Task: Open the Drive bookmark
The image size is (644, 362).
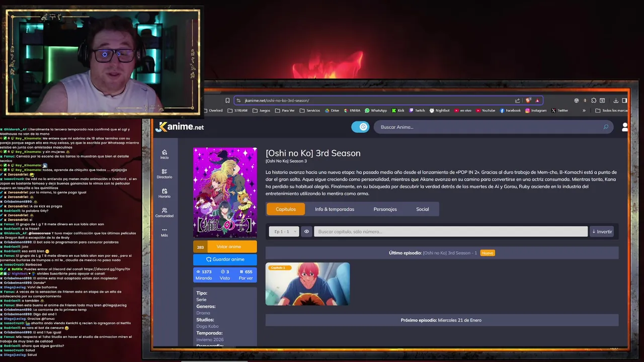Action: pyautogui.click(x=332, y=111)
